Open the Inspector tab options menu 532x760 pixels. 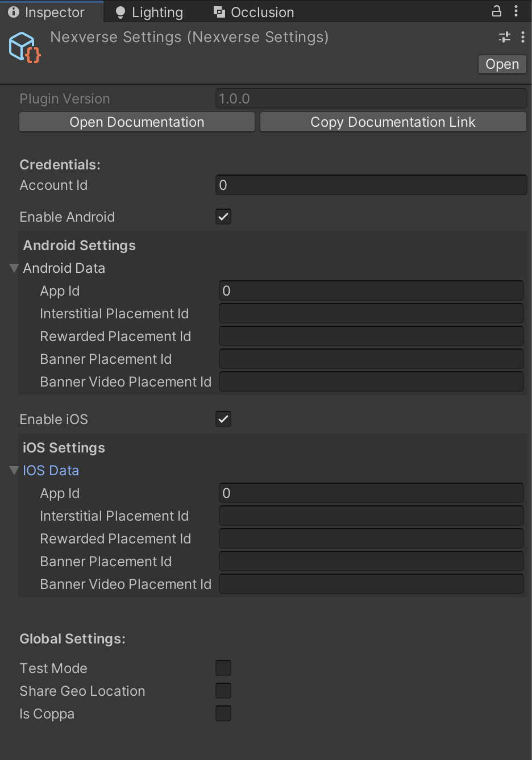coord(516,11)
